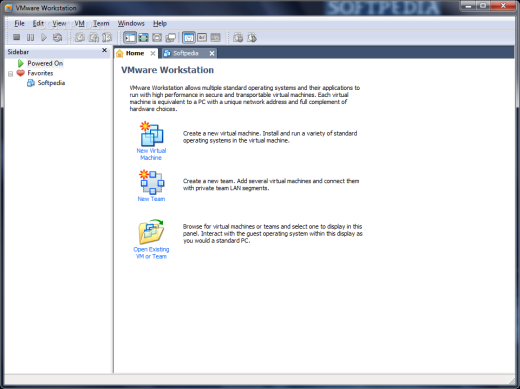Click the Power On play toolbar icon
Viewport: 520px width, 389px height.
[x=44, y=37]
